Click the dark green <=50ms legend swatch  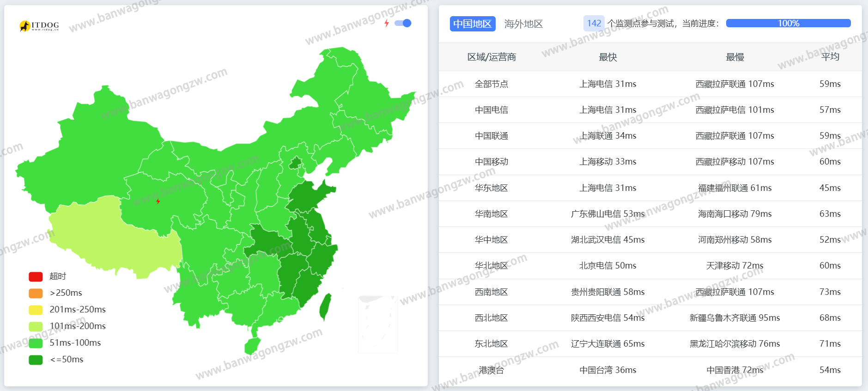point(36,360)
